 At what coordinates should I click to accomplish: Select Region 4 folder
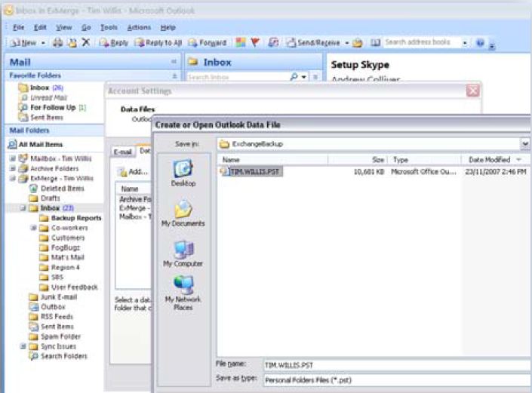[60, 267]
